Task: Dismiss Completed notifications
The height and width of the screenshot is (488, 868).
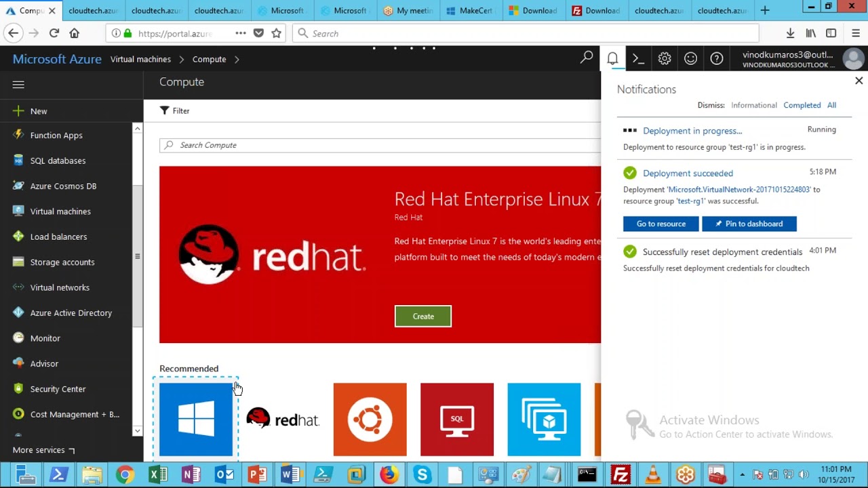Action: point(802,105)
